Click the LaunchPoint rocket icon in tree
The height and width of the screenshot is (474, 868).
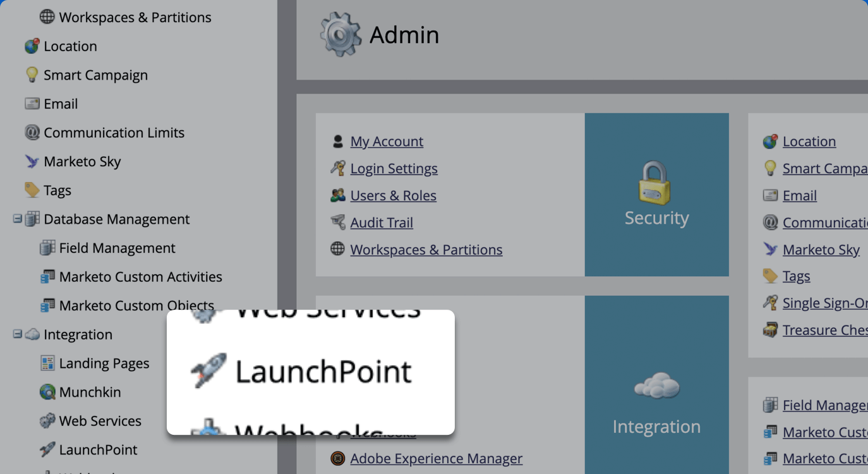coord(47,450)
